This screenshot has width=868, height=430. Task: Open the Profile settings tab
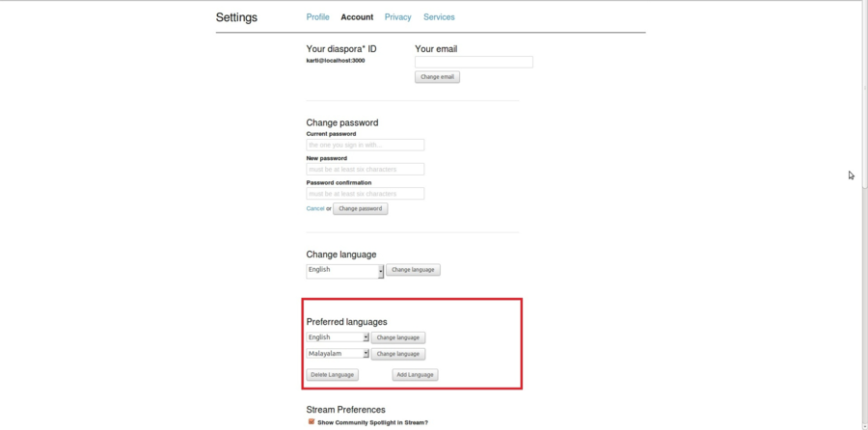point(317,17)
